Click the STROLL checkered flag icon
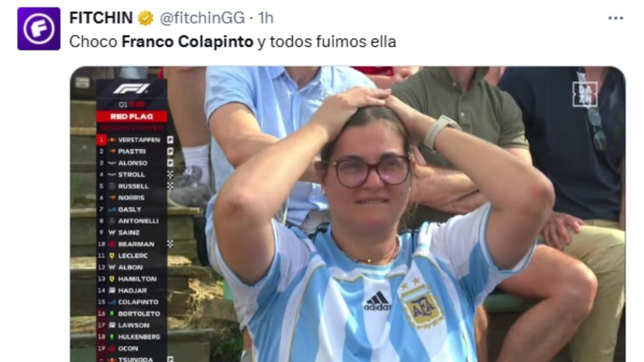This screenshot has height=362, width=644. click(171, 174)
